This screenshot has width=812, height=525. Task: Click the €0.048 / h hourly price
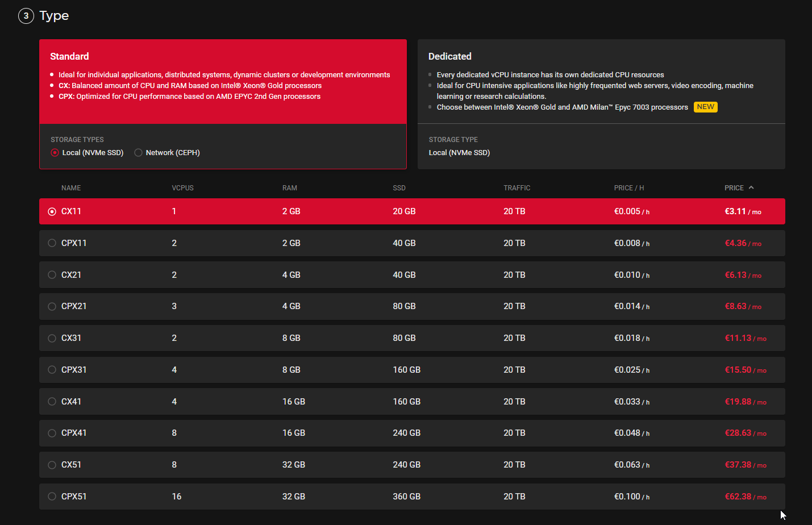pyautogui.click(x=632, y=434)
